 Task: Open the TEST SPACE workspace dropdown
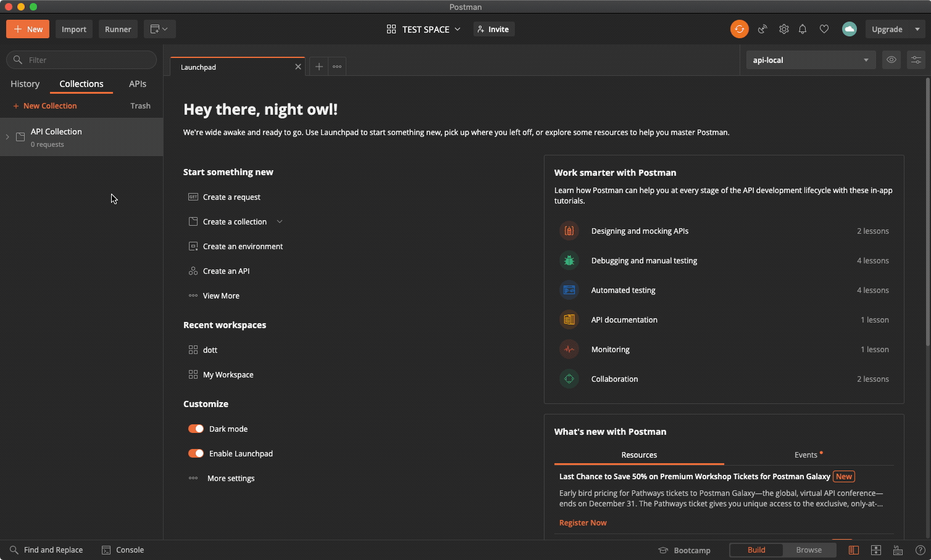(x=424, y=29)
